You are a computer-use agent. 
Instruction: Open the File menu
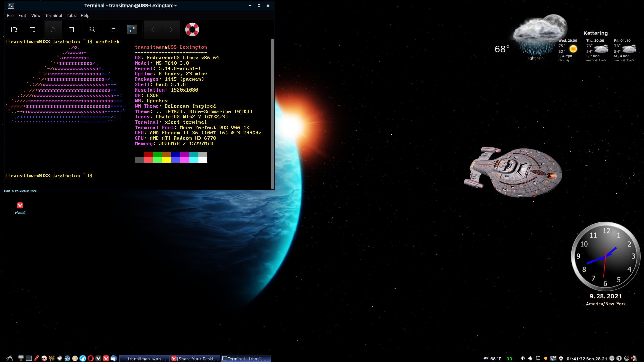10,16
